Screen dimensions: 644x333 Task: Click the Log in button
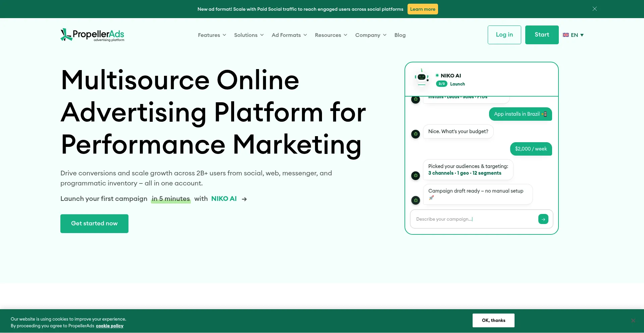click(x=504, y=35)
